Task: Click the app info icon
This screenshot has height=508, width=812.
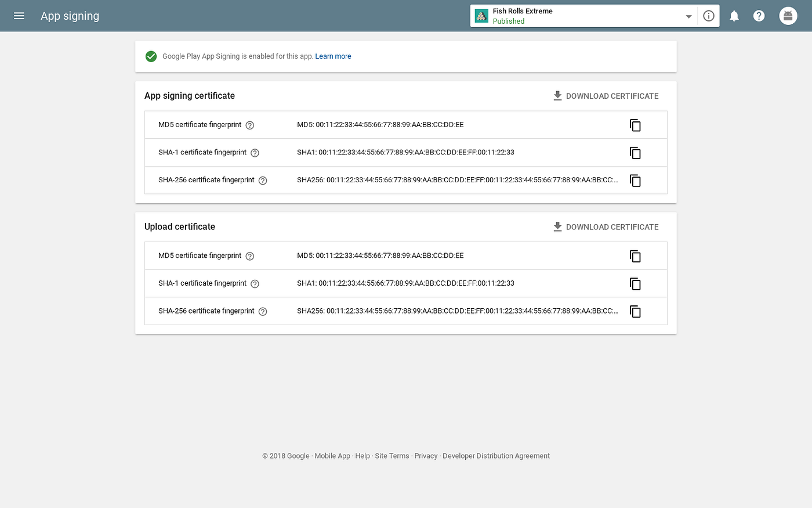Action: coord(708,16)
